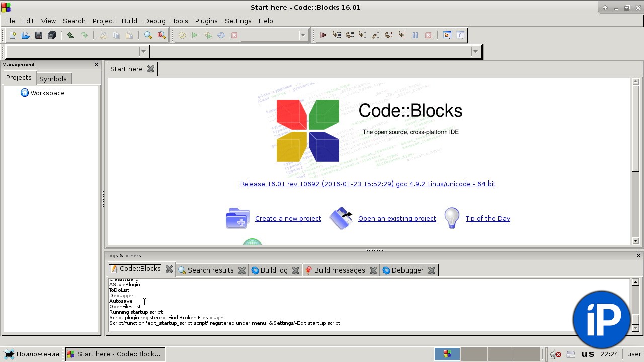Viewport: 644px width, 362px height.
Task: Open the Search menu
Action: coord(74,21)
